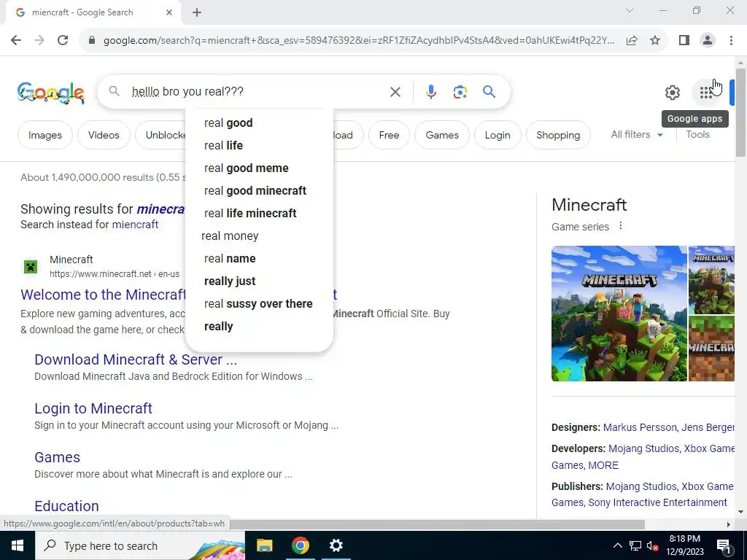Screen dimensions: 747x560
Task: Choose the 'real money' suggestion
Action: click(x=259, y=236)
